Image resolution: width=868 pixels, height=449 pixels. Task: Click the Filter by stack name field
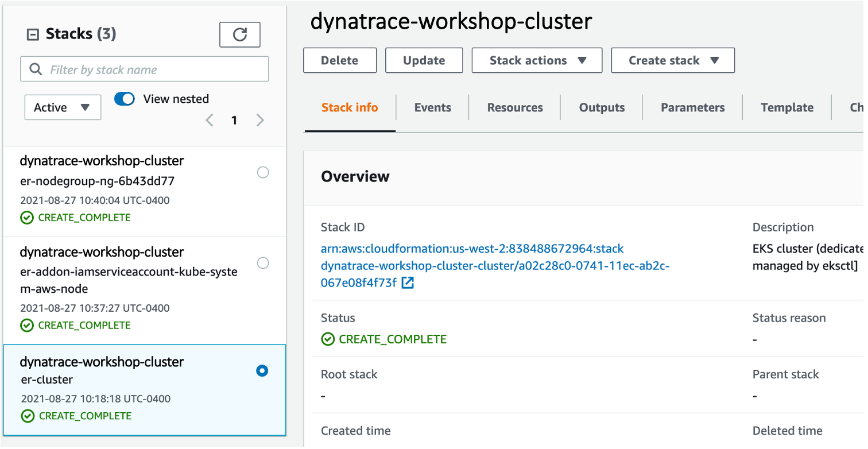[145, 69]
